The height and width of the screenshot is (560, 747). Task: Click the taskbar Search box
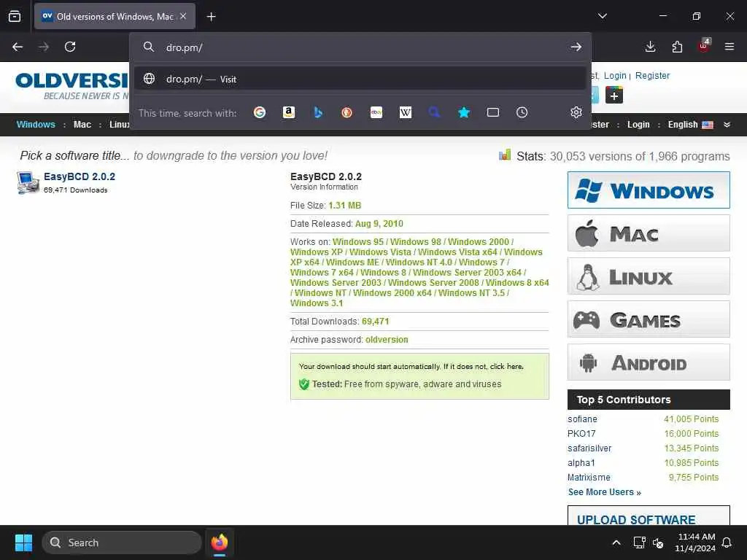[x=122, y=542]
